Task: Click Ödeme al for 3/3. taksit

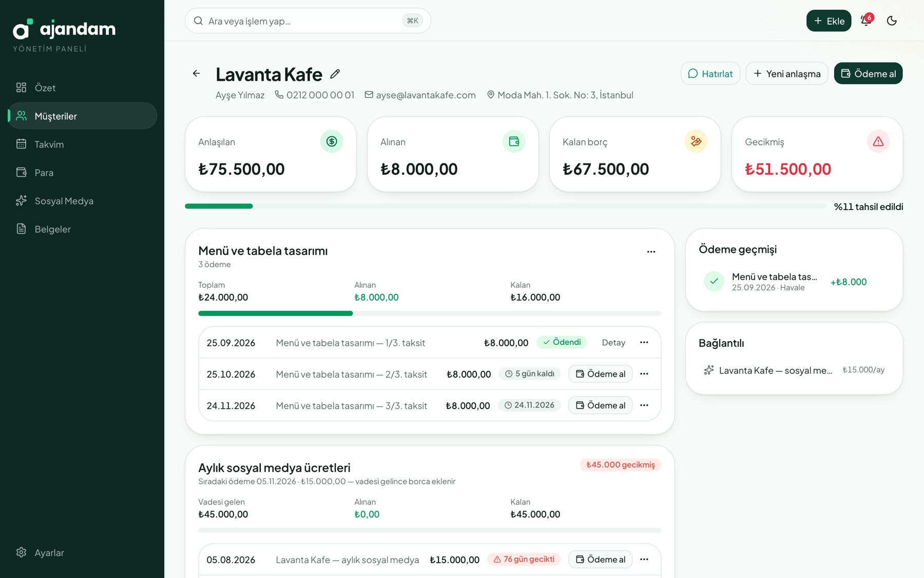Action: (601, 405)
